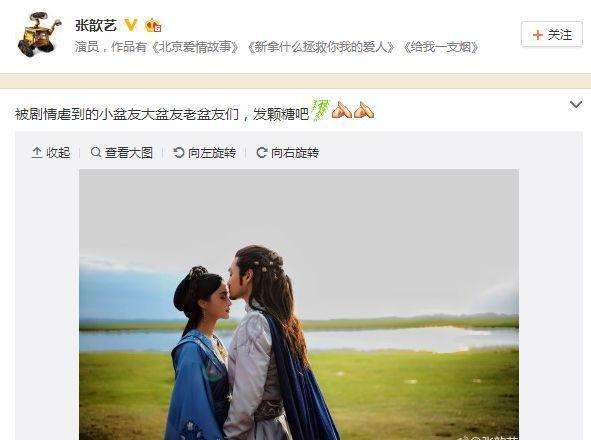Click the counterclockwise rotate arrow icon
The height and width of the screenshot is (440, 591).
tap(178, 153)
